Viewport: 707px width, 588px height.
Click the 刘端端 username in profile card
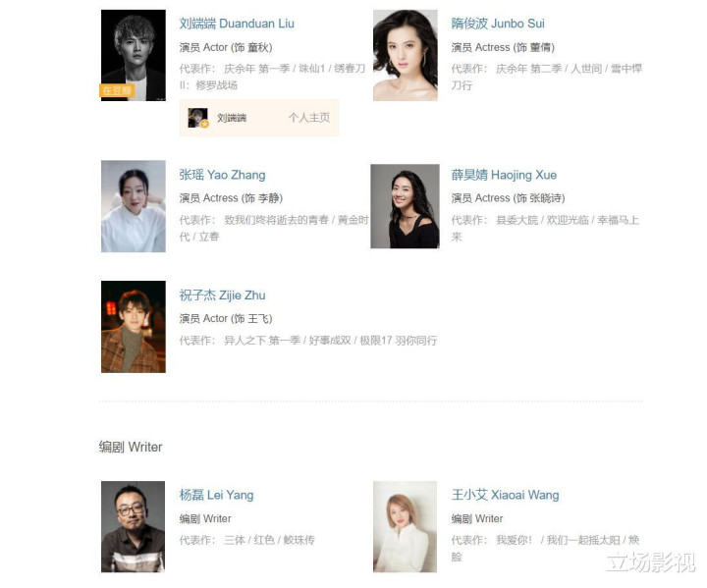(x=232, y=118)
